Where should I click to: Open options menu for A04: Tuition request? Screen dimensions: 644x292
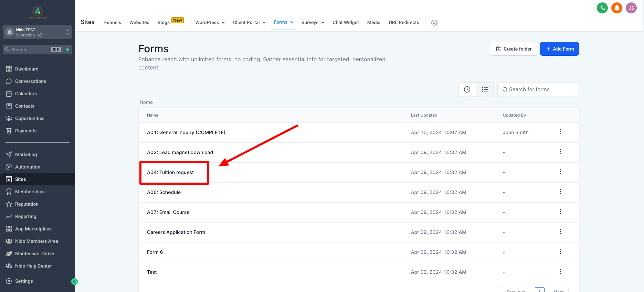[x=560, y=172]
